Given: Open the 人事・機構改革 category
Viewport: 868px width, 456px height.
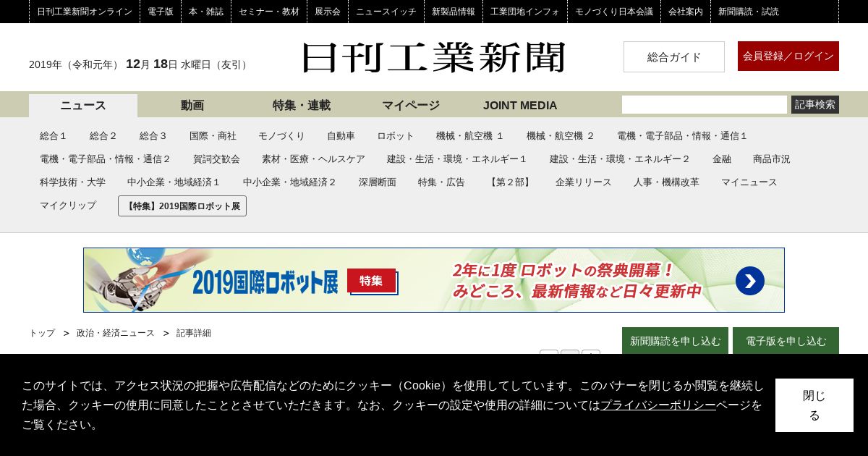Looking at the screenshot, I should tap(666, 182).
